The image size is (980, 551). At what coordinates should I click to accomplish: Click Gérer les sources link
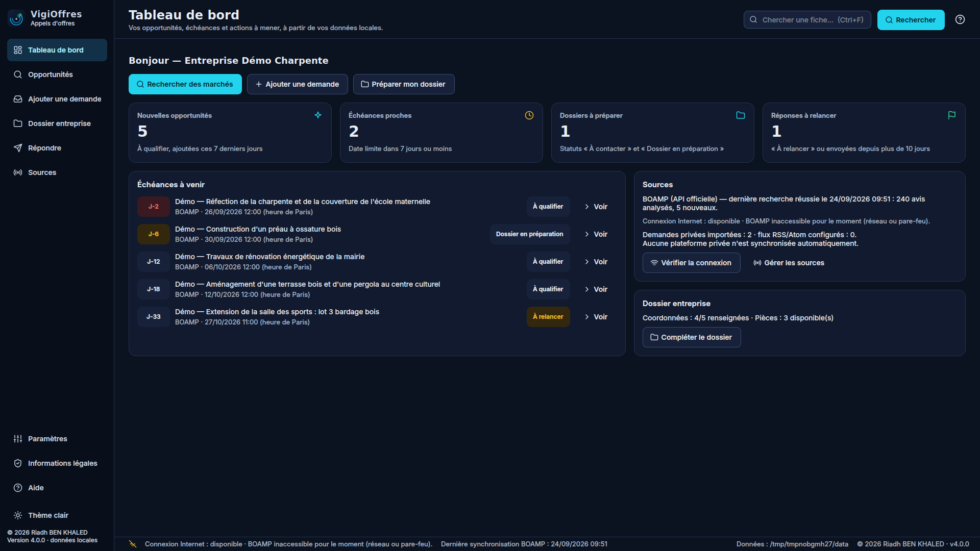click(789, 263)
